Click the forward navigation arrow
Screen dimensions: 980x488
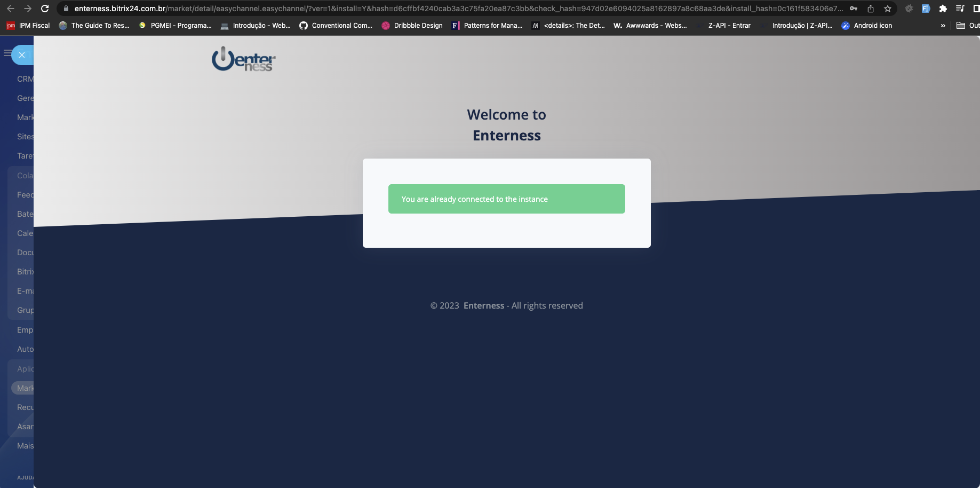pos(27,8)
